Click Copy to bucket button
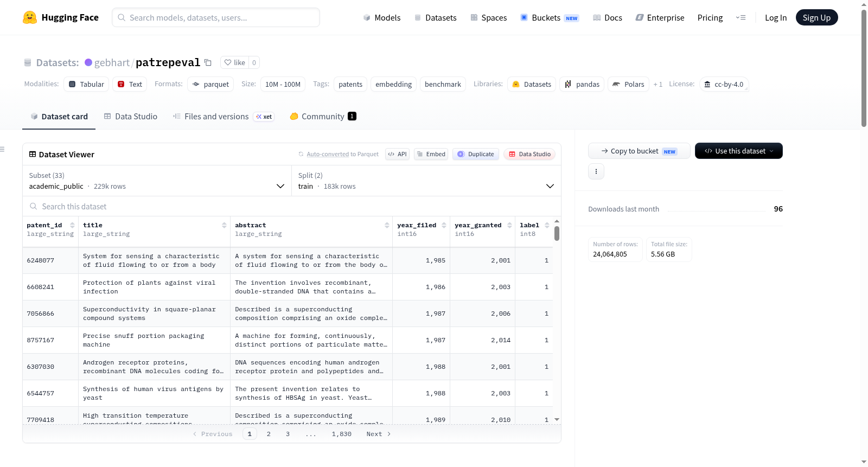The width and height of the screenshot is (868, 467). click(x=639, y=151)
